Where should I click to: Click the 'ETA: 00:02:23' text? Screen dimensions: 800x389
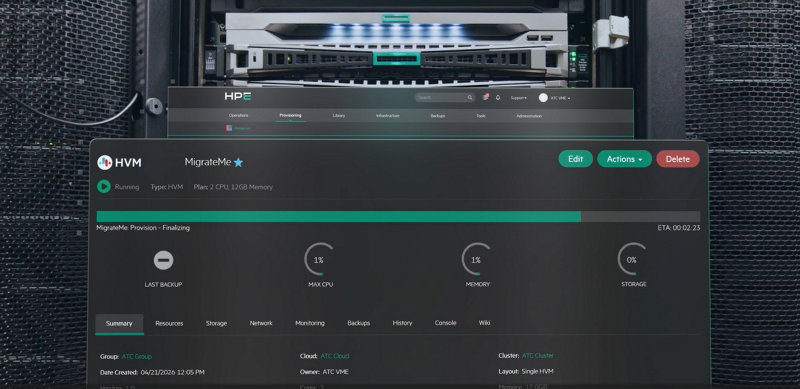click(679, 228)
